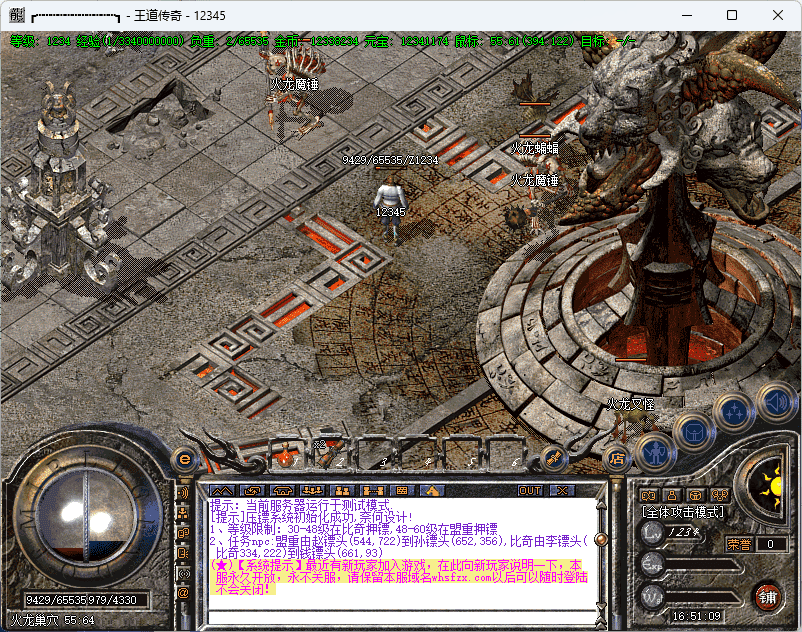Select empty quick slot 3

click(376, 454)
